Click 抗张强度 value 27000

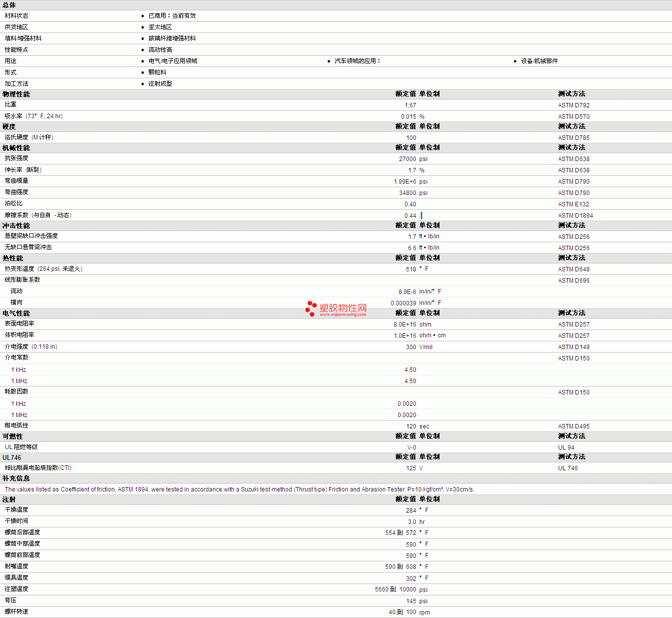tap(407, 159)
